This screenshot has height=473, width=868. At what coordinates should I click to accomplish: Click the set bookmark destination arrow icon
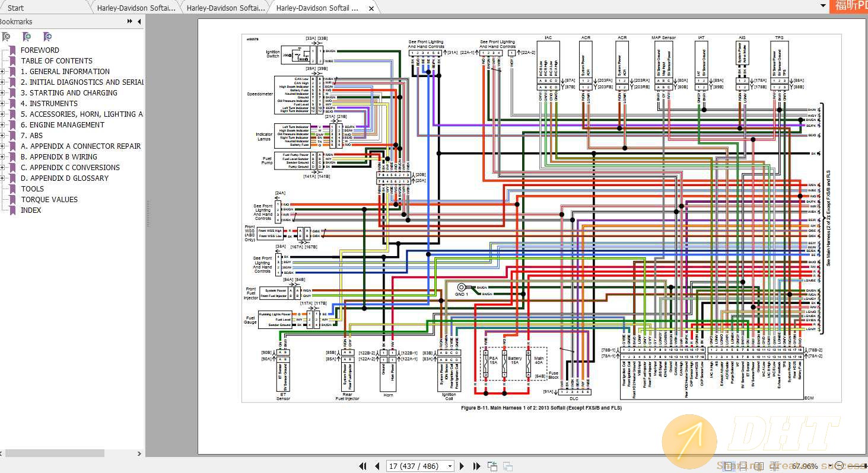(x=47, y=37)
